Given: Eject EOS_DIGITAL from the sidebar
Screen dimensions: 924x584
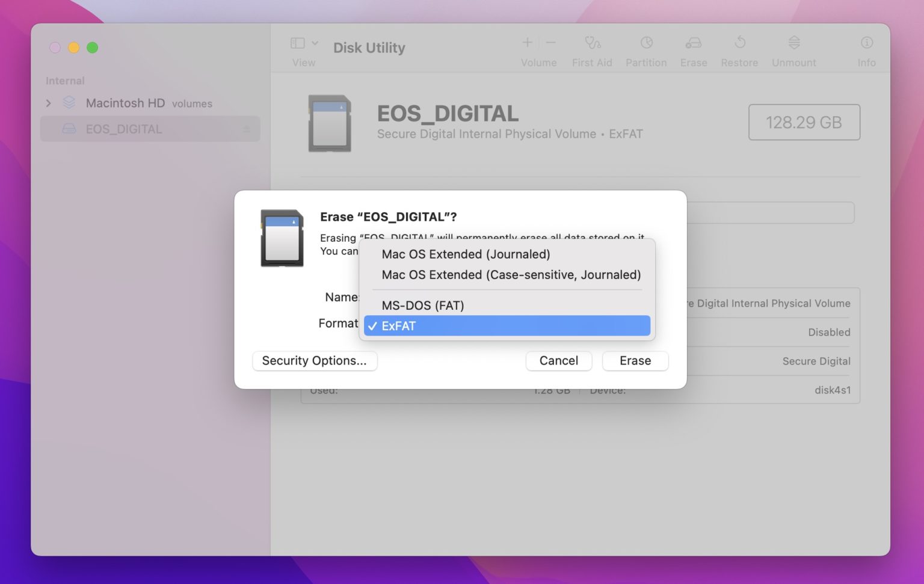Looking at the screenshot, I should coord(246,129).
